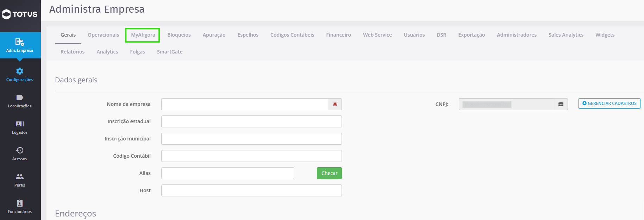Switch to Widgets tab
Screen dimensions: 644x220
[605, 35]
